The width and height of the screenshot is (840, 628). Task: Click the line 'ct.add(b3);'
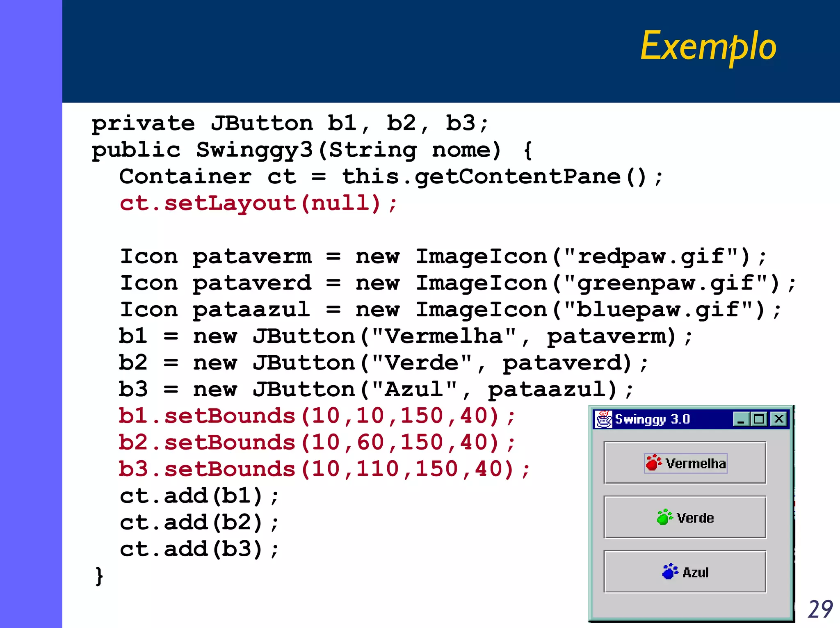pos(199,550)
